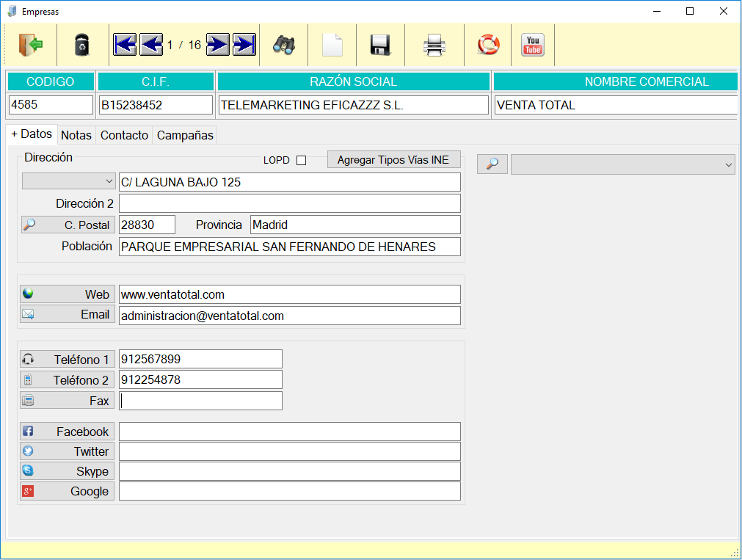742x560 pixels.
Task: Click the Provincia field showing Madrid
Action: coord(355,225)
